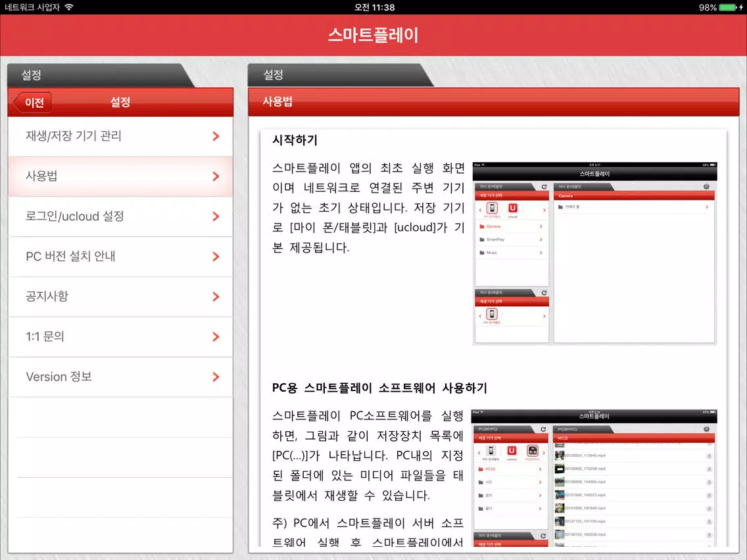747x560 pixels.
Task: Click the Wi-Fi status icon
Action: point(69,7)
